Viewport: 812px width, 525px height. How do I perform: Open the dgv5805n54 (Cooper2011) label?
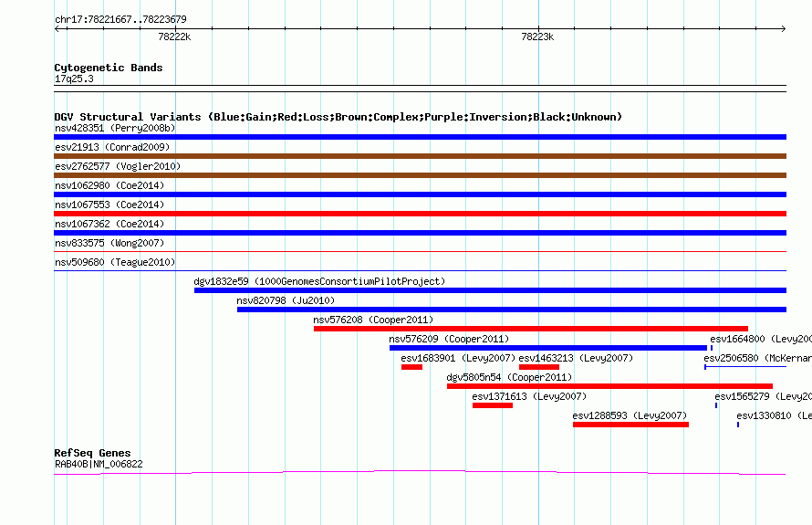(x=509, y=377)
